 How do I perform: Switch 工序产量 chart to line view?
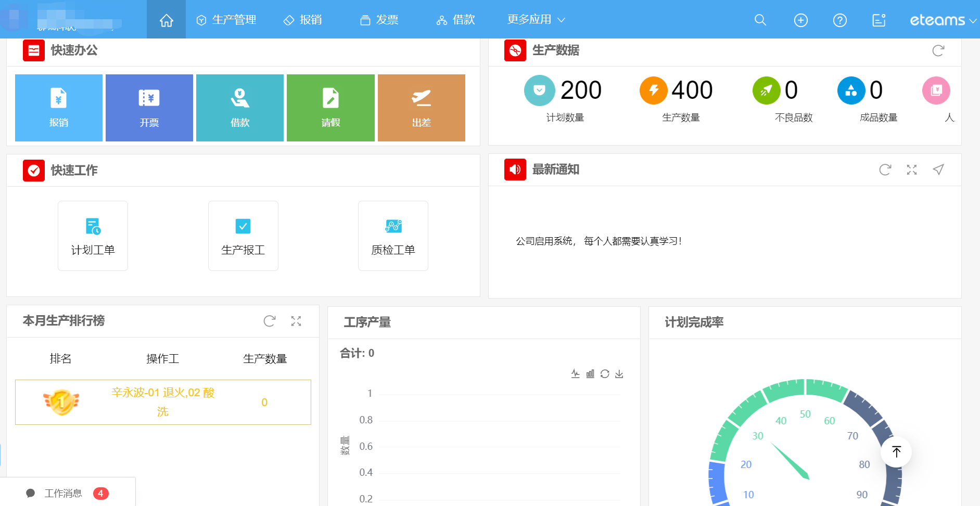[x=575, y=373]
